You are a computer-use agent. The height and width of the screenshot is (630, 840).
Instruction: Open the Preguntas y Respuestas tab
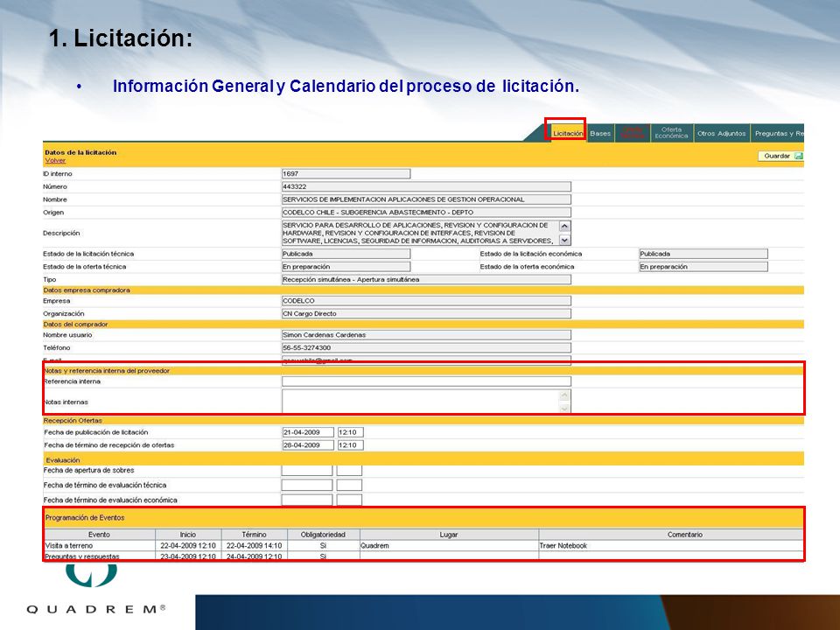pos(777,133)
